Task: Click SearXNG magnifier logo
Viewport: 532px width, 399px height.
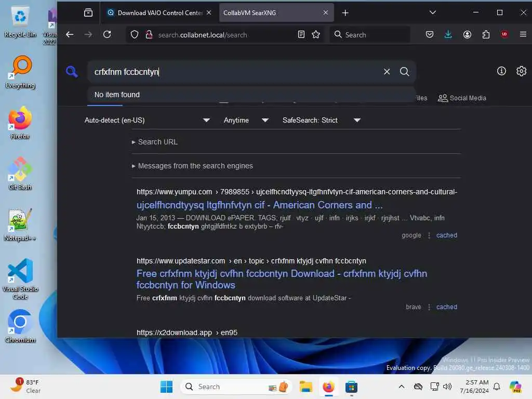Action: coord(72,72)
